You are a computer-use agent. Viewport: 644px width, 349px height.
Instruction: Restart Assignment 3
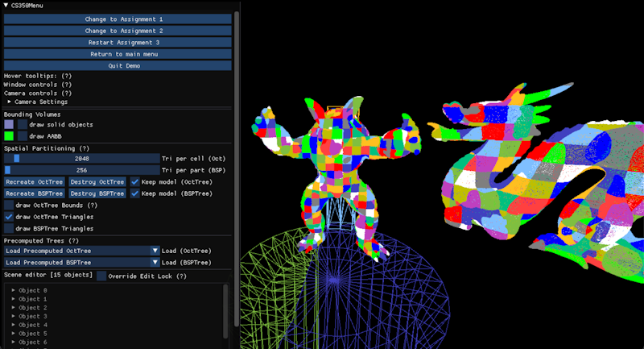pyautogui.click(x=118, y=43)
